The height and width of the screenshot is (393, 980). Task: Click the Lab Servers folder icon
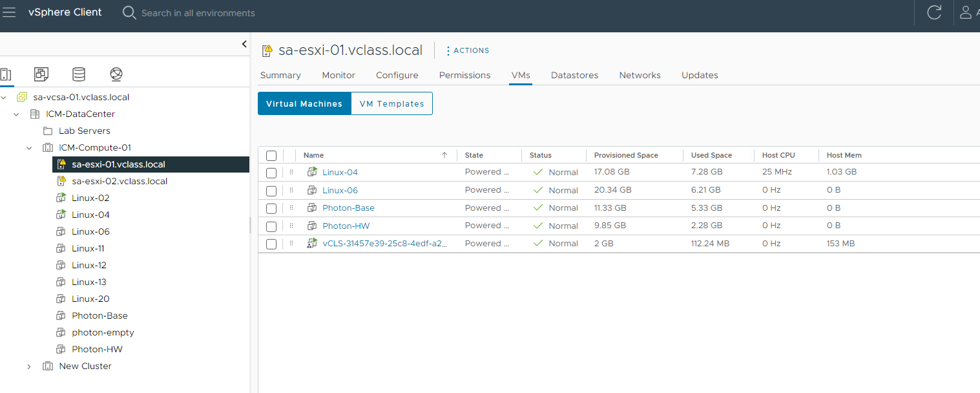pyautogui.click(x=47, y=131)
